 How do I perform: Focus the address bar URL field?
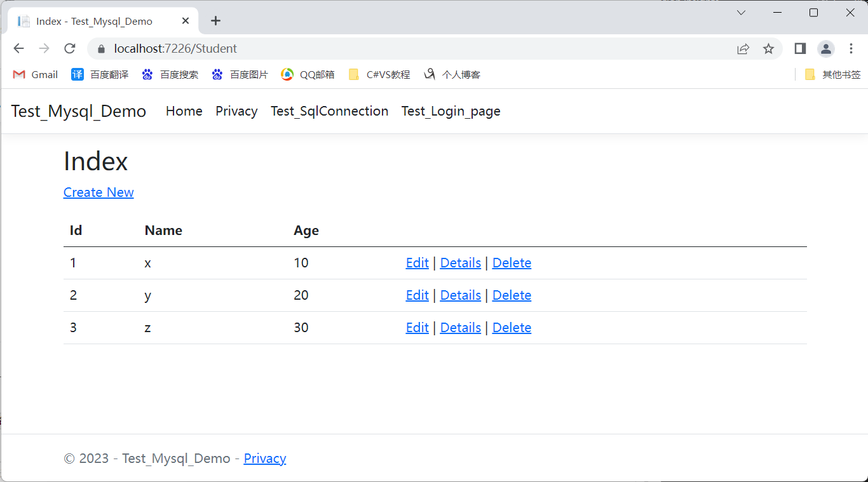(x=381, y=49)
